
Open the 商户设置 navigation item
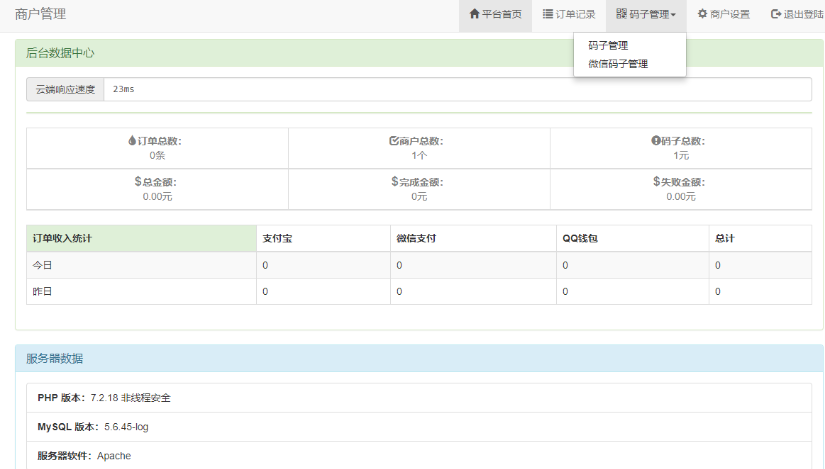point(723,14)
